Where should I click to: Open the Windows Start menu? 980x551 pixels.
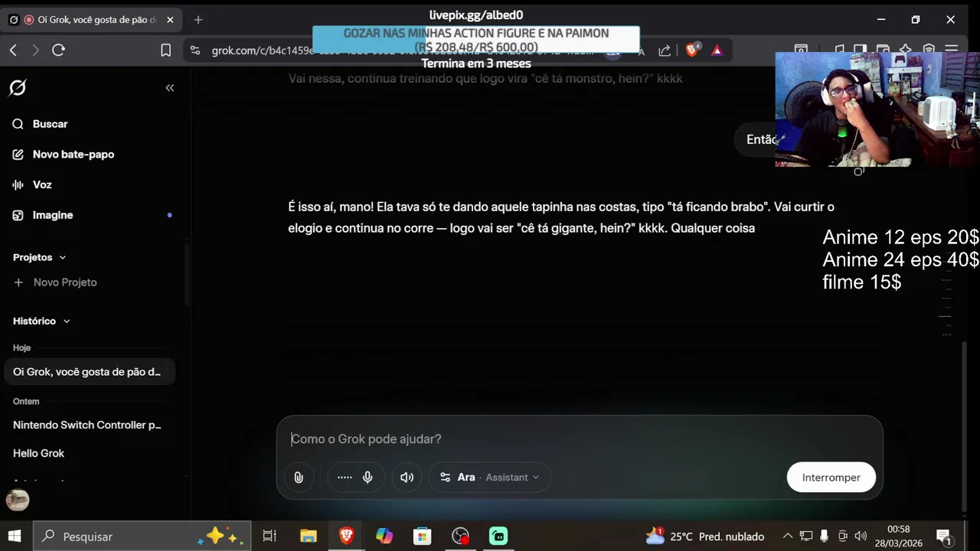click(15, 536)
